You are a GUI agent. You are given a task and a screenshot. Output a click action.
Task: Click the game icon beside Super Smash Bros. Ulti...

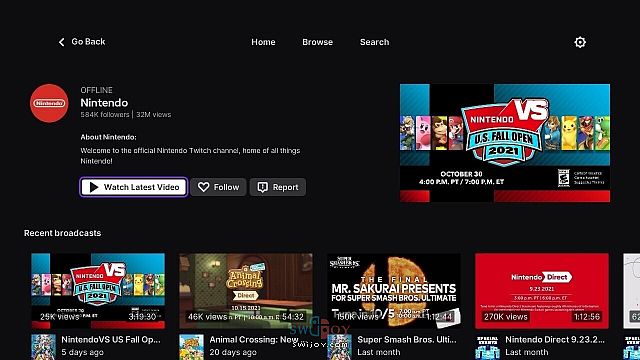(339, 347)
